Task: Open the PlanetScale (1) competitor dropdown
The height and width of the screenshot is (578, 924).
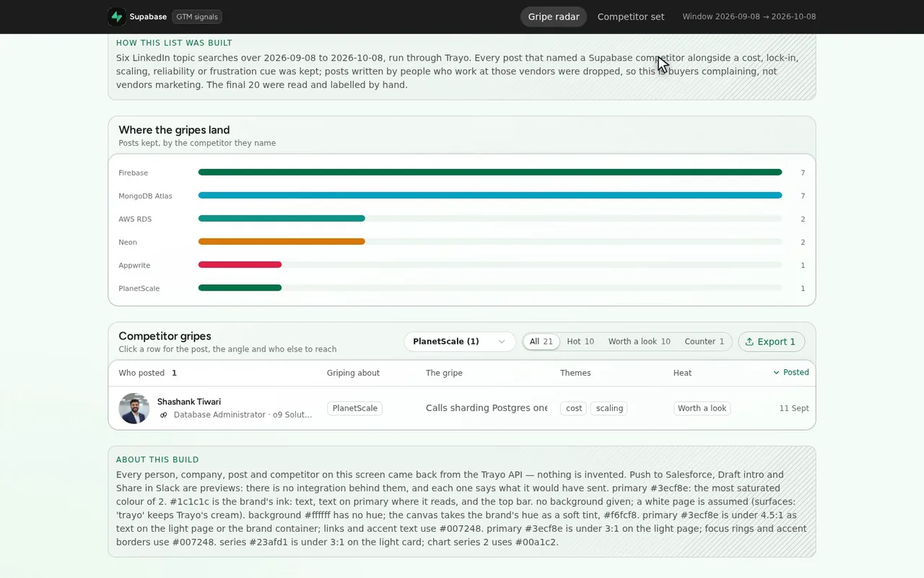Action: [459, 342]
